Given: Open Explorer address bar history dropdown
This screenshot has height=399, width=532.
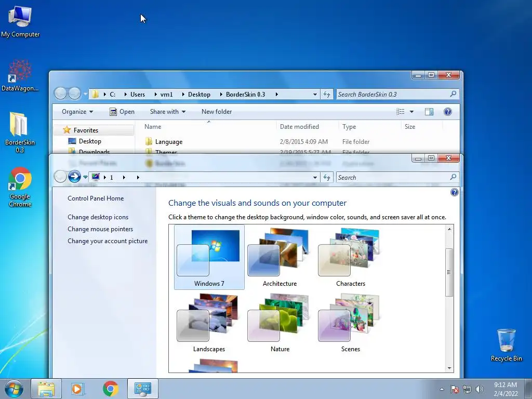Looking at the screenshot, I should pos(315,95).
